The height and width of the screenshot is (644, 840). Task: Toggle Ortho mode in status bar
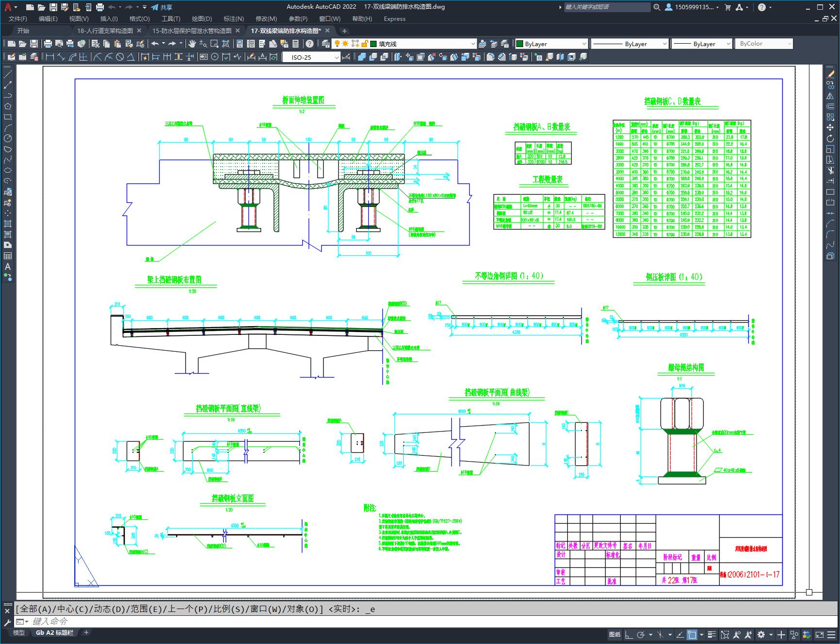[x=628, y=634]
